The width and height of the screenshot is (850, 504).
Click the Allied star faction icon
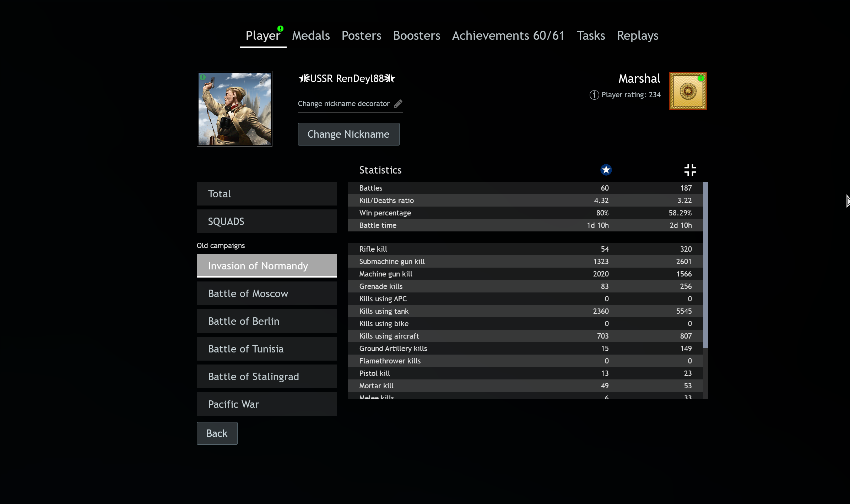tap(606, 170)
